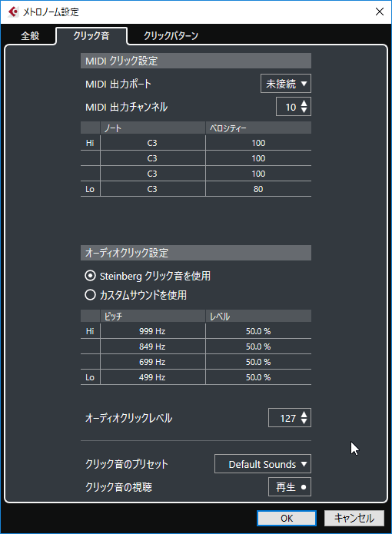
Task: Close the メトロノーム設定 dialog
Action: coord(380,12)
